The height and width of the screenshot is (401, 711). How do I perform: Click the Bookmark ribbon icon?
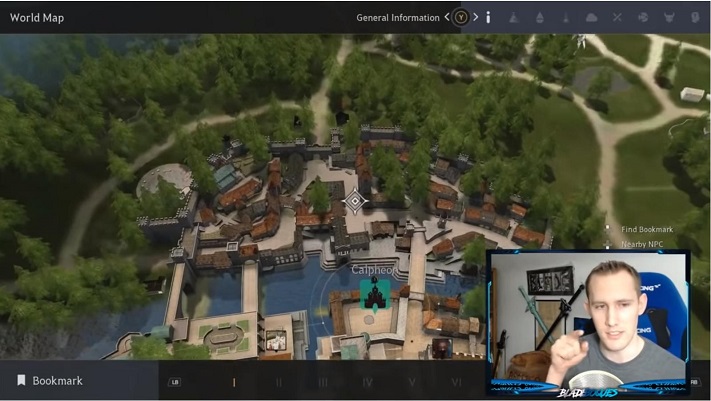tap(21, 380)
